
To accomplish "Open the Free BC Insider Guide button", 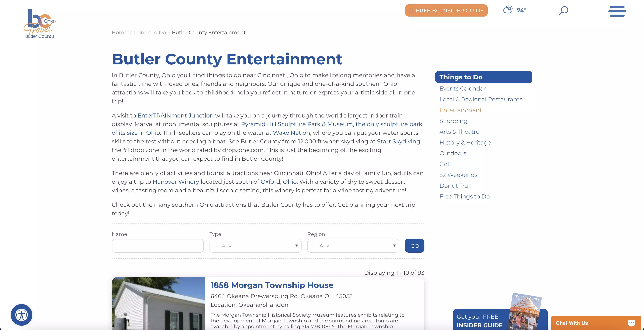I will (447, 10).
